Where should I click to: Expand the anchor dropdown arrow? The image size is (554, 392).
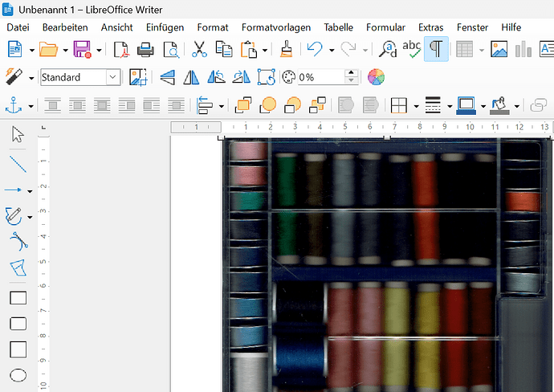[31, 106]
